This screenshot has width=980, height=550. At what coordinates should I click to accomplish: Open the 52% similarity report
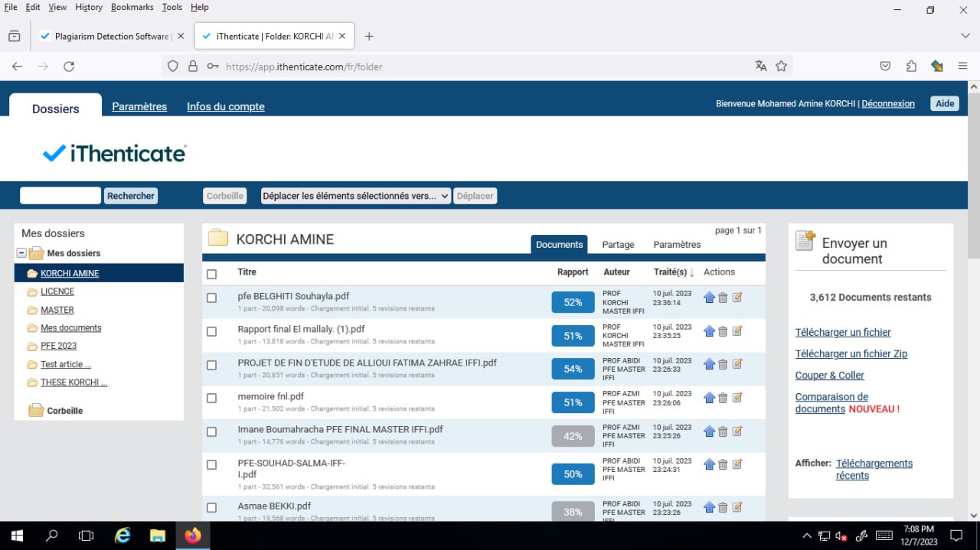pyautogui.click(x=573, y=302)
